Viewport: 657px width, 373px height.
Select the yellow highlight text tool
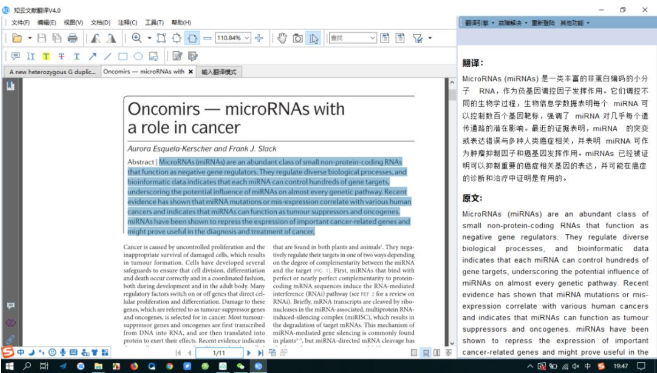coord(46,56)
